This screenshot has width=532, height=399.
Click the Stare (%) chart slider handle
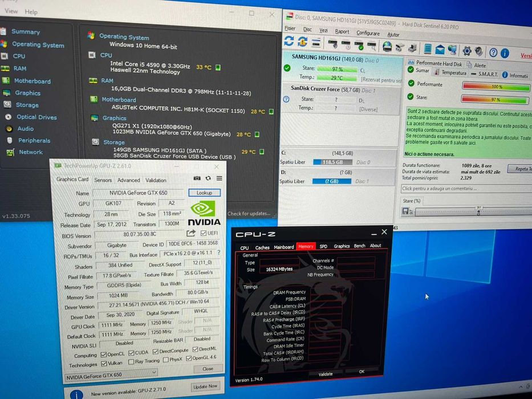[479, 213]
